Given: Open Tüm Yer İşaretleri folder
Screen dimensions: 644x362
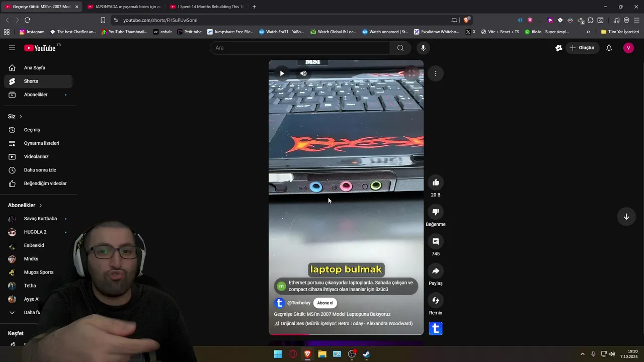Looking at the screenshot, I should pos(620,32).
